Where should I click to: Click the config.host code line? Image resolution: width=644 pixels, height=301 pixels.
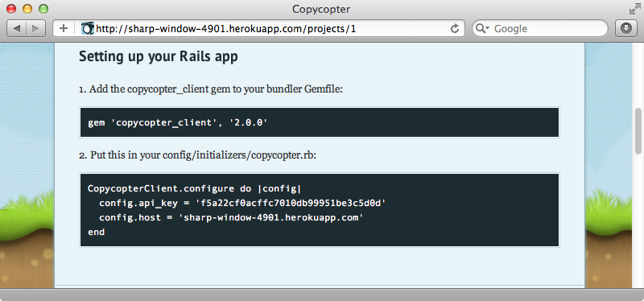231,217
